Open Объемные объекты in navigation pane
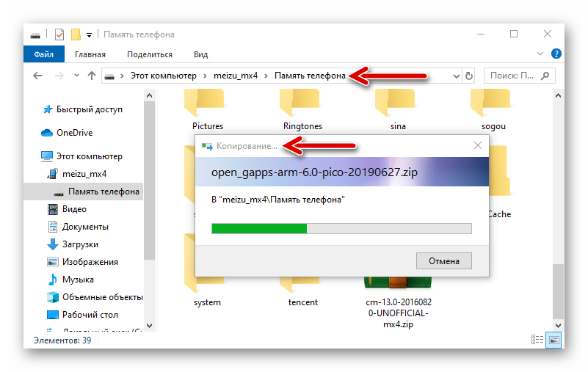 102,297
